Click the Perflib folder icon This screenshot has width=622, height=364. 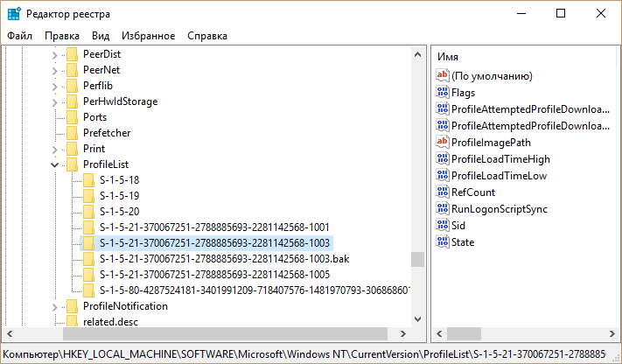(73, 86)
